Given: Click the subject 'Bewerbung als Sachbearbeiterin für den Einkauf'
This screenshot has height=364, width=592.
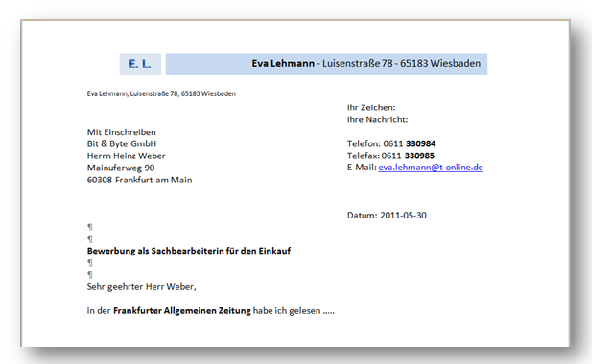Looking at the screenshot, I should tap(189, 251).
